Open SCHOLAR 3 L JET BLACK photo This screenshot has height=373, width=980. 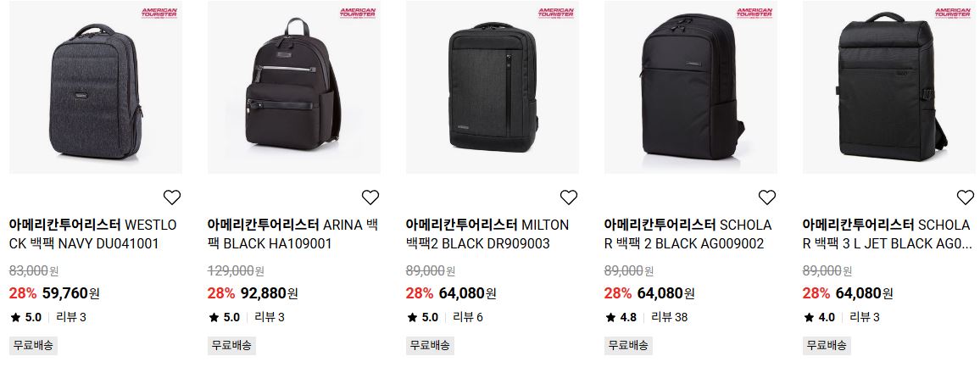tap(888, 86)
